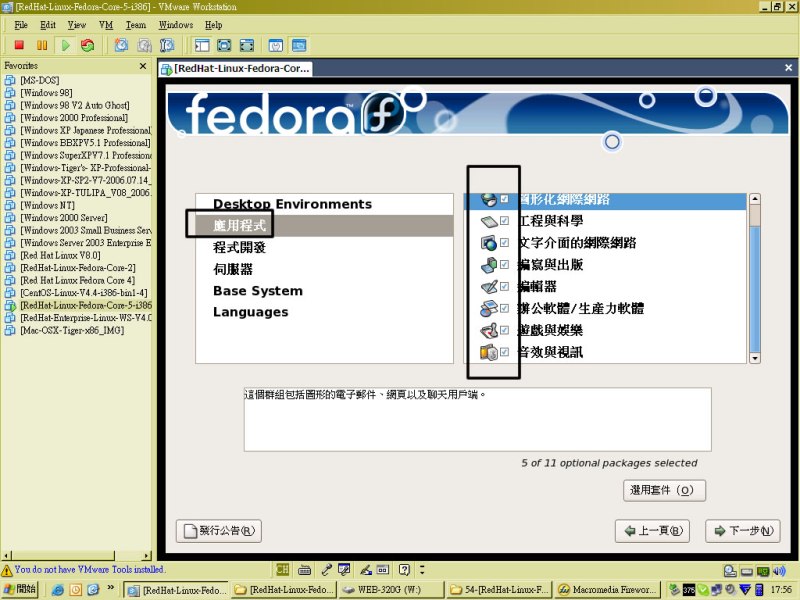Click the 音效與視訊 package group icon
The width and height of the screenshot is (800, 600).
(x=489, y=352)
